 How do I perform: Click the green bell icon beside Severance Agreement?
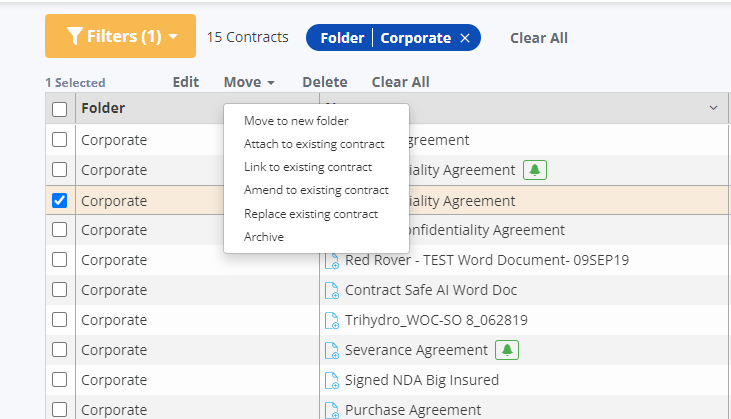(x=507, y=350)
